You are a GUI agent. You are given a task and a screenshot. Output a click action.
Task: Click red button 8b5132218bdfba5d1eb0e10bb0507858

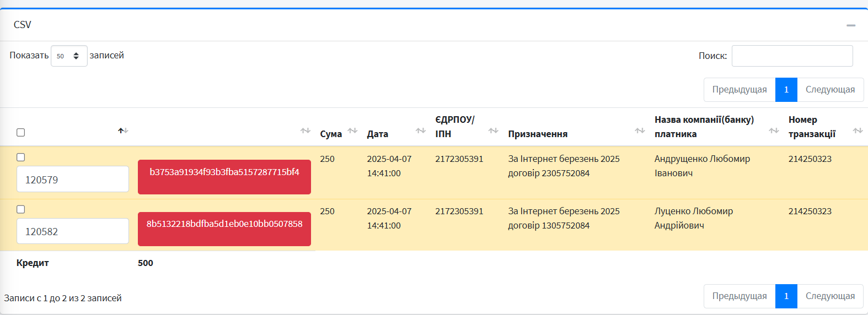tap(224, 229)
